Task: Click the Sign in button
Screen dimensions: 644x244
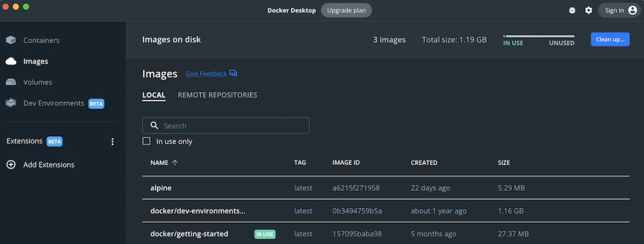Action: (619, 10)
